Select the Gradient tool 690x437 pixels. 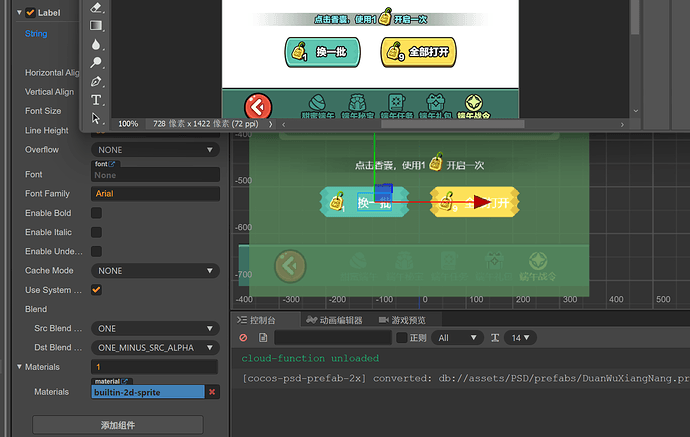96,26
